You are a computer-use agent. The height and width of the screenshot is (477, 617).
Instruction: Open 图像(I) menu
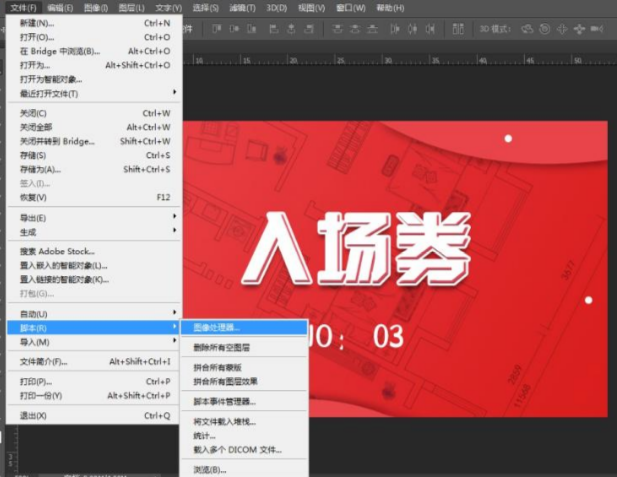click(x=96, y=8)
